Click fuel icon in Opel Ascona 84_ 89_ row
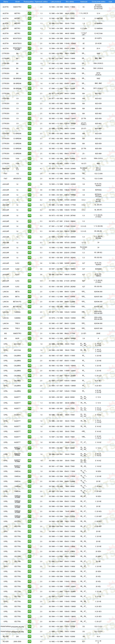115x644 pixels. pos(30,350)
